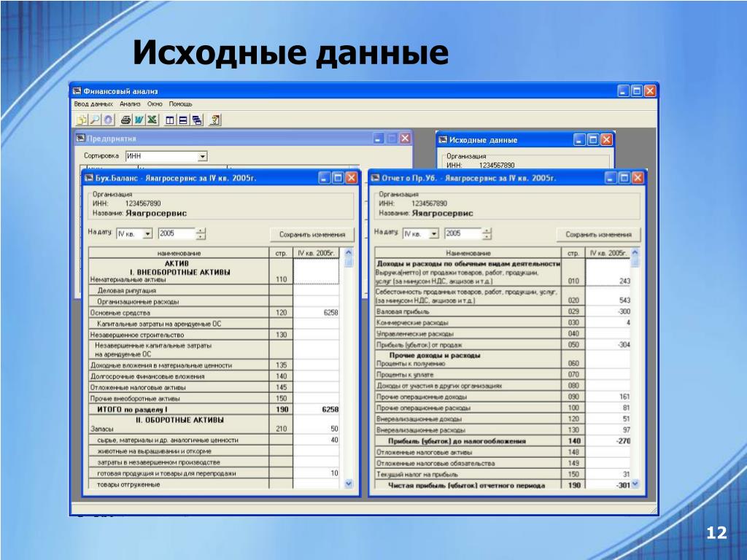Click year 2005 field in Отчет о Пр.Уб. window
Viewport: 747px width, 560px height.
click(x=463, y=234)
